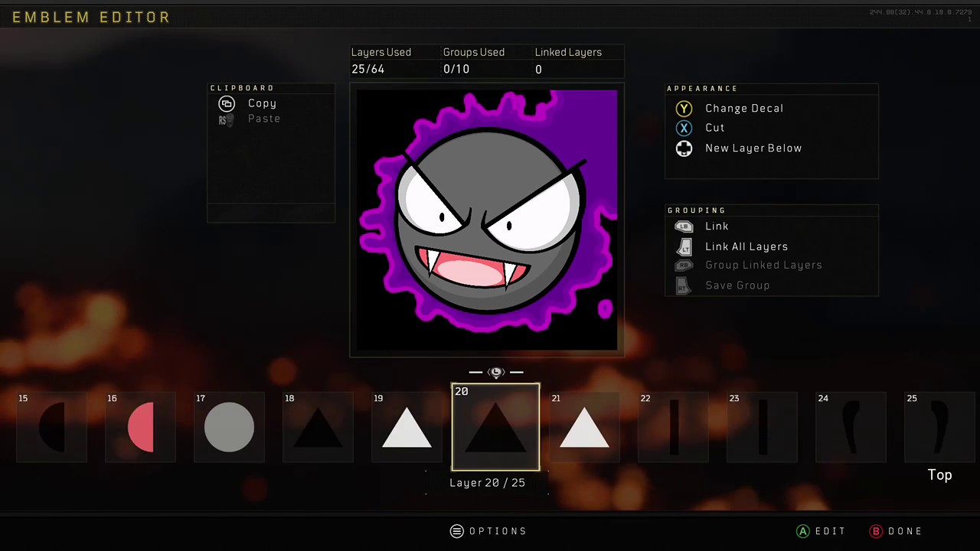Click the RT icon beside Save Group
This screenshot has height=551, width=980.
[684, 285]
